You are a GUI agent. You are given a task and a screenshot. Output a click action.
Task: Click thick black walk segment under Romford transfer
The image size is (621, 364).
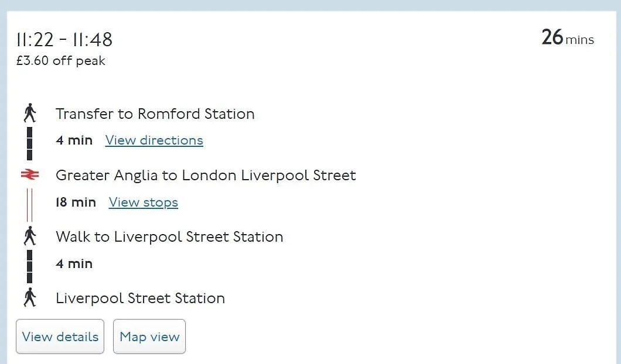tap(30, 143)
